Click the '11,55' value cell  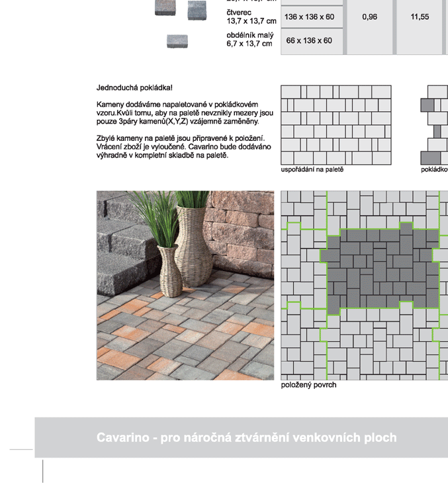pos(420,17)
